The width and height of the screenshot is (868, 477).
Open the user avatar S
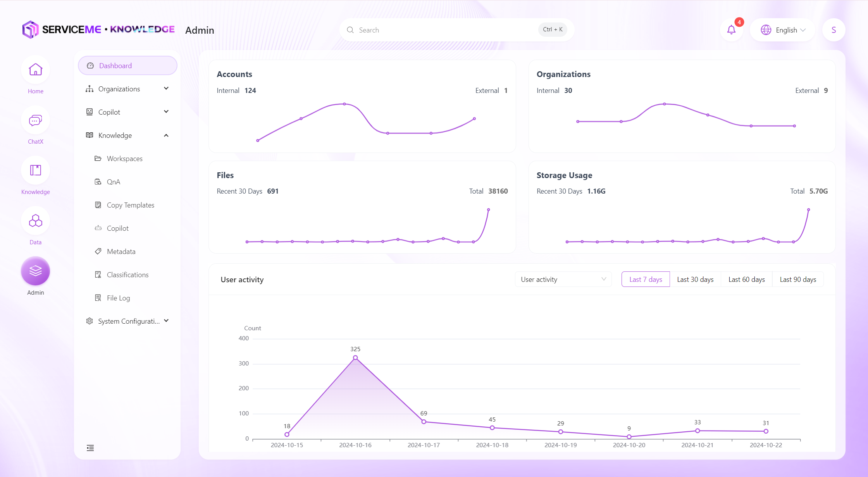(834, 30)
